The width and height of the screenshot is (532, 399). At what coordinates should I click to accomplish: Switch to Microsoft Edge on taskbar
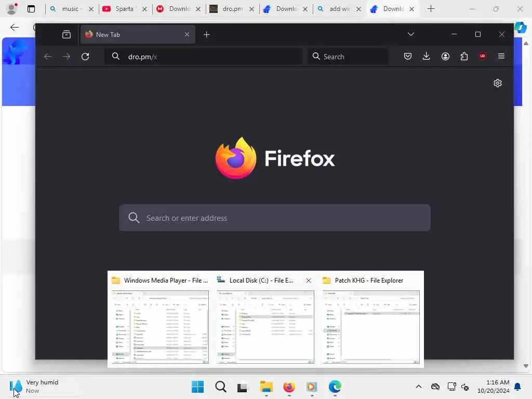335,387
